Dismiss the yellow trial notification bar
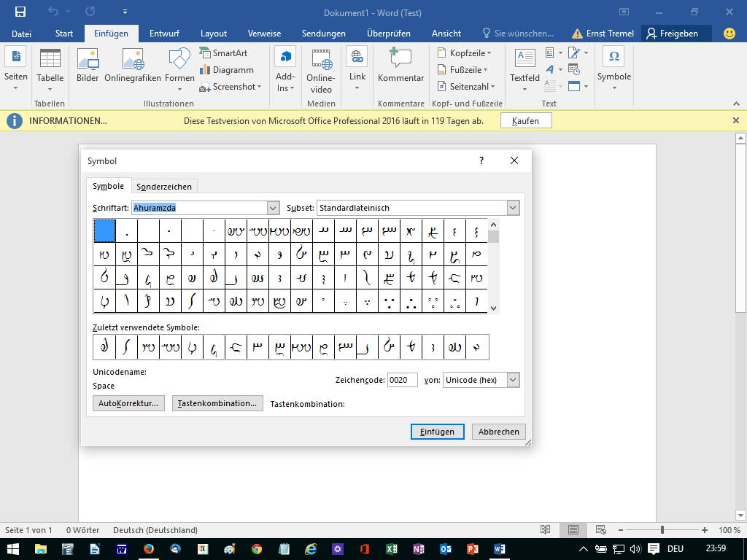747x560 pixels. (735, 121)
